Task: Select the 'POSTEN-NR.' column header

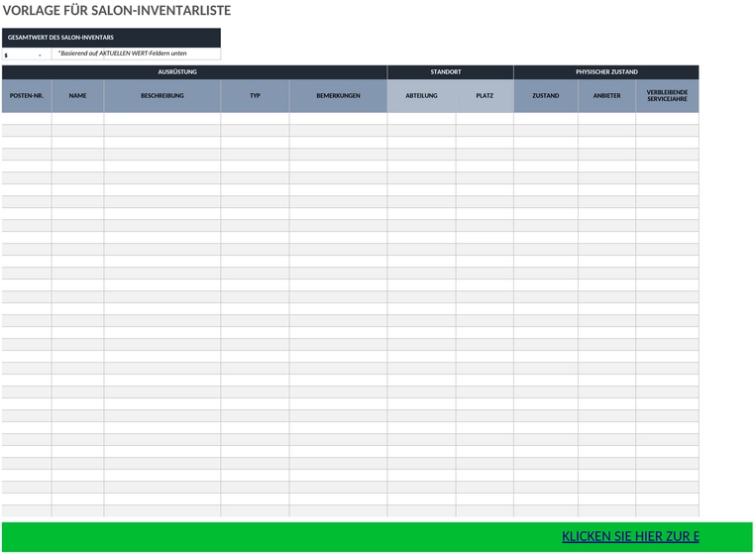Action: (27, 96)
